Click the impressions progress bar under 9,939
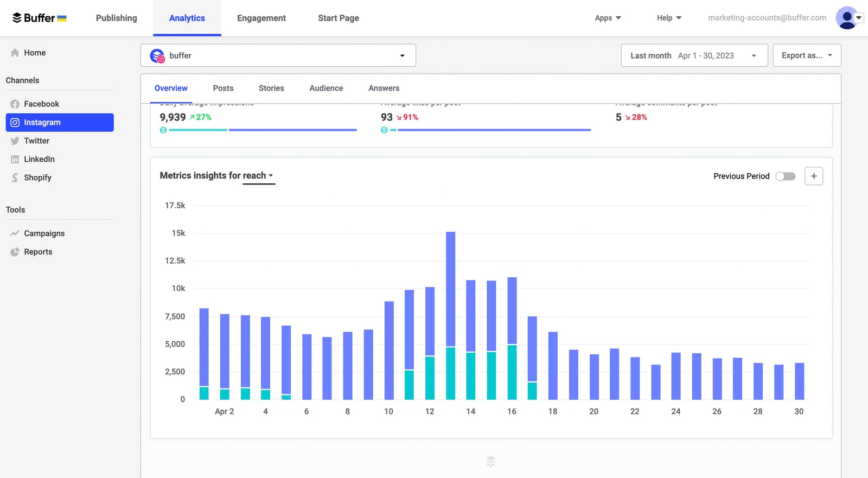868x478 pixels. (263, 130)
